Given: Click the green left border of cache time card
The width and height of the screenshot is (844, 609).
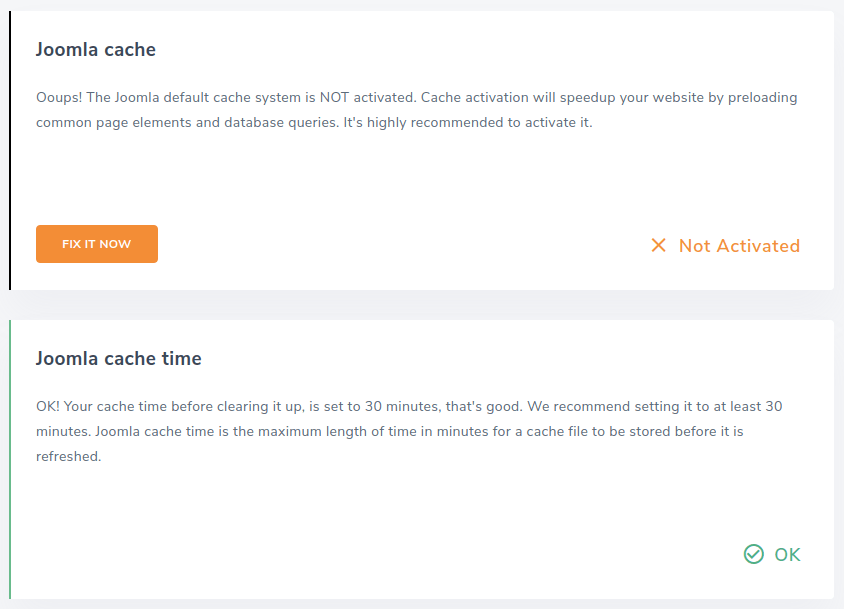Looking at the screenshot, I should point(10,459).
